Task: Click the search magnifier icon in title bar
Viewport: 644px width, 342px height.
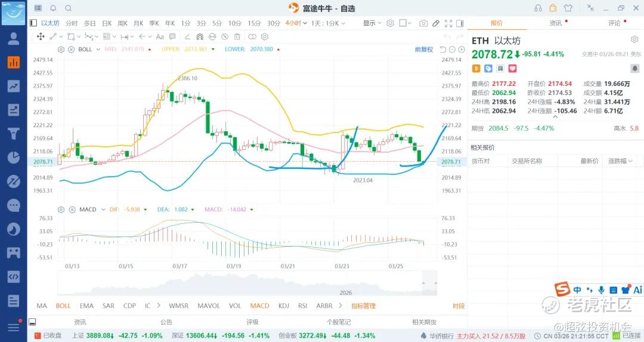Action: 68,8
